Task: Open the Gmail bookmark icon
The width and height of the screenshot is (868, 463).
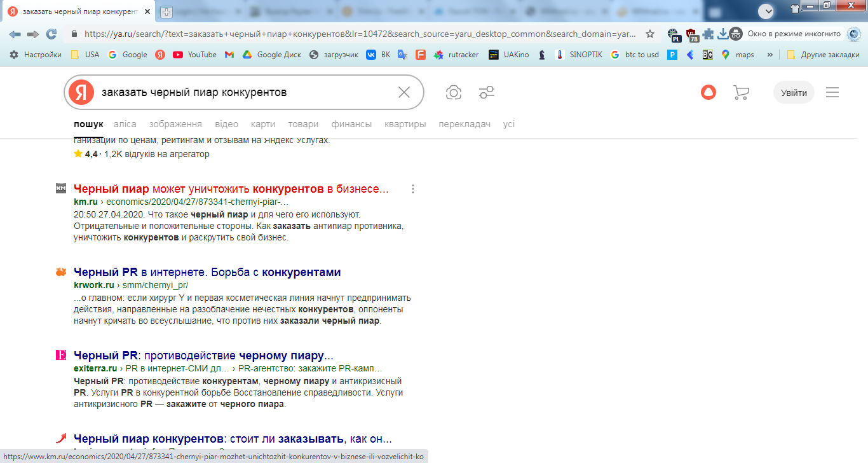Action: tap(229, 55)
